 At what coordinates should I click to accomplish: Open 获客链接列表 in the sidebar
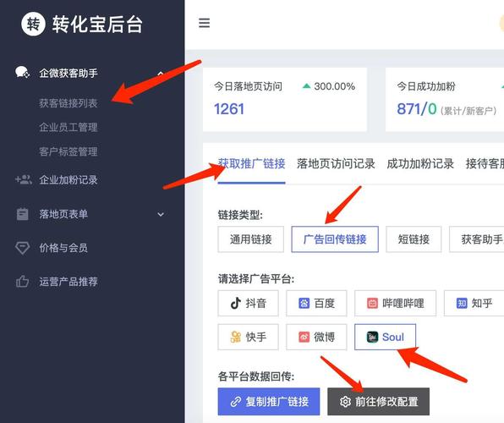[68, 103]
